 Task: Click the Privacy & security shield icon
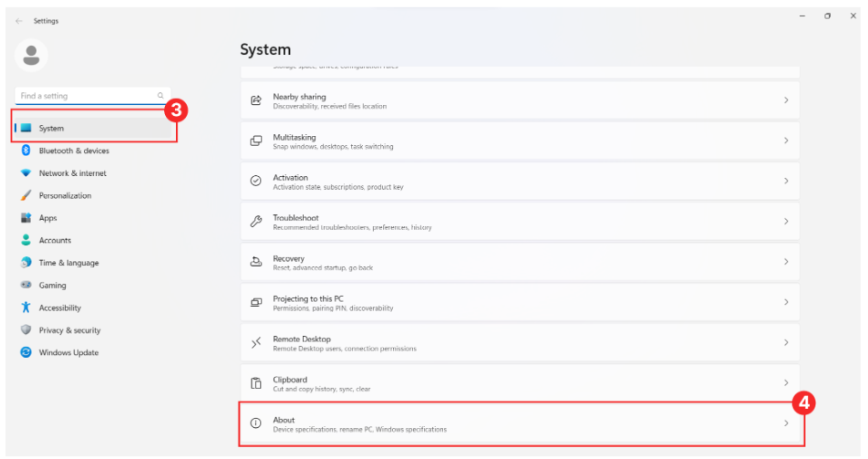tap(26, 329)
